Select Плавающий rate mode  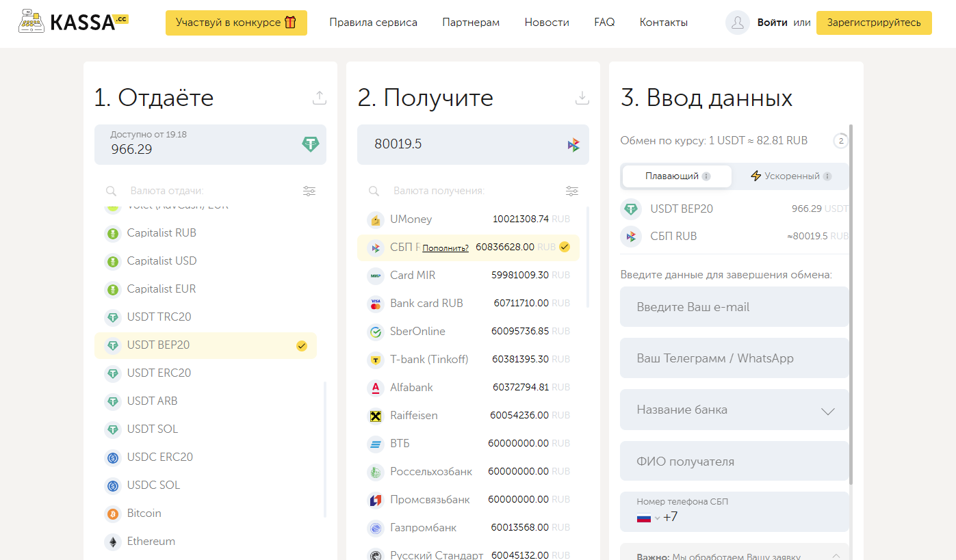click(x=677, y=176)
